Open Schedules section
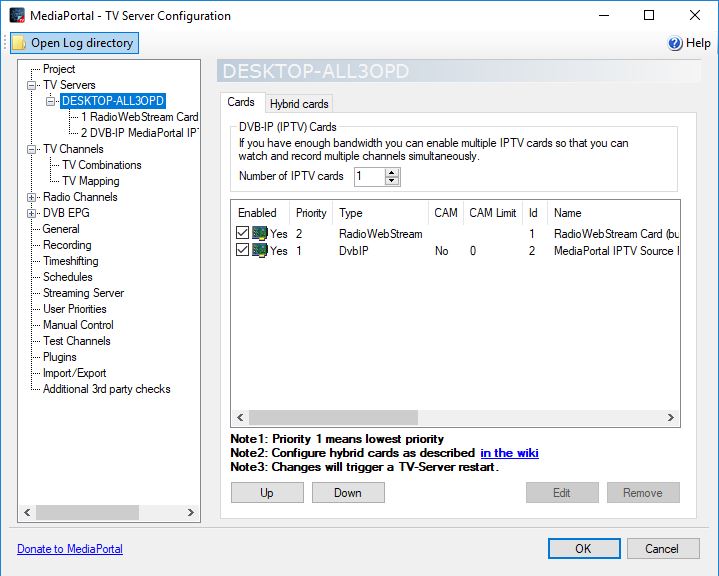The image size is (719, 576). [67, 277]
